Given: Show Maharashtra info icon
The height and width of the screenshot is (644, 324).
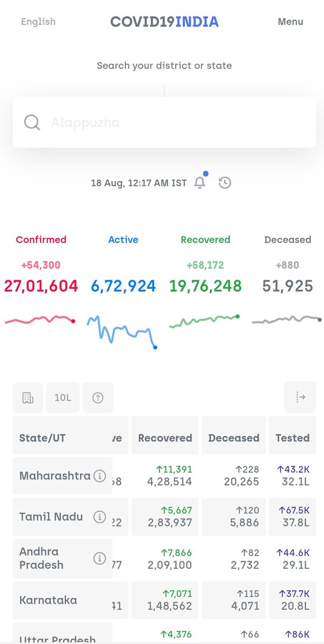Looking at the screenshot, I should click(x=99, y=476).
